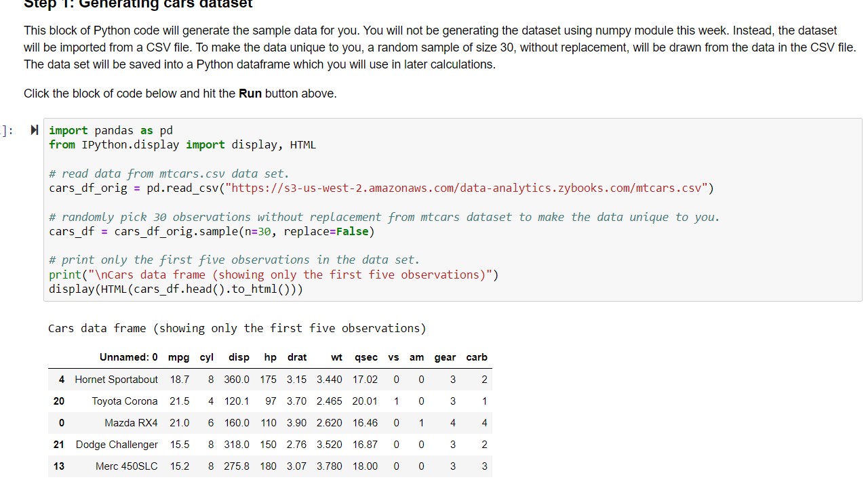Click the mpg column header

click(179, 357)
